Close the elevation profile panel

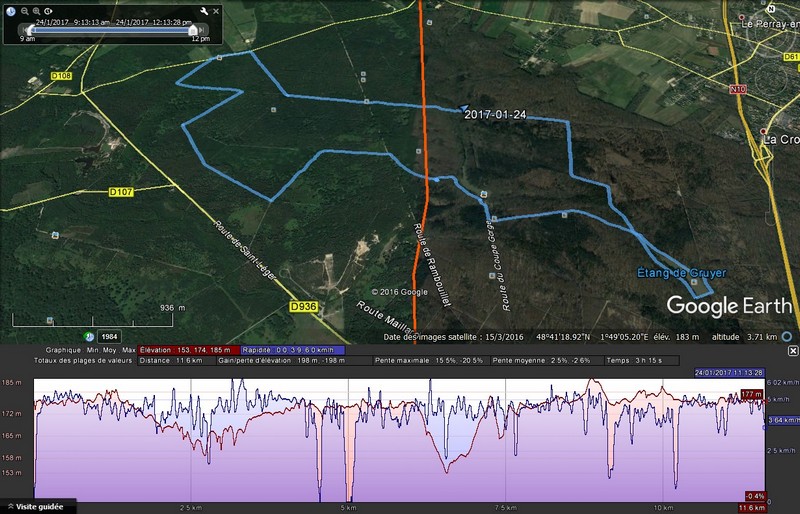pyautogui.click(x=792, y=351)
